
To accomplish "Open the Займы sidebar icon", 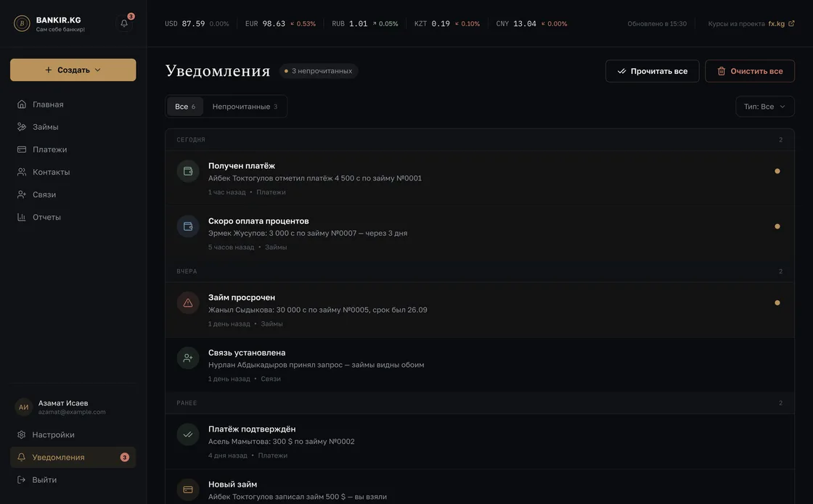I will (21, 127).
